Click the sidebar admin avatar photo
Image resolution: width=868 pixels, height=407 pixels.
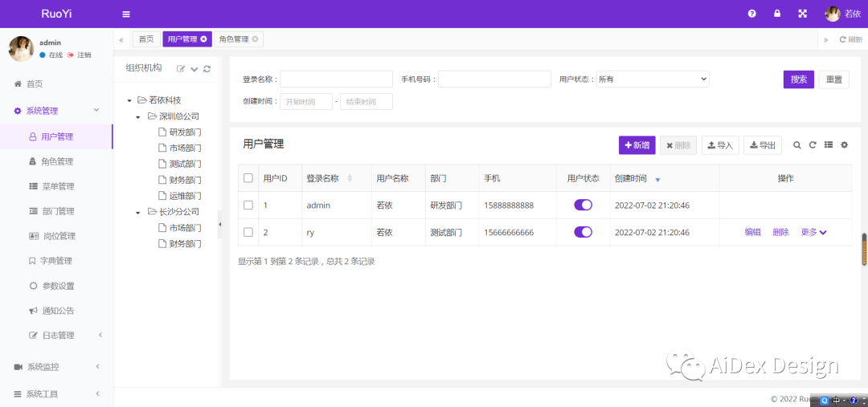coord(21,49)
